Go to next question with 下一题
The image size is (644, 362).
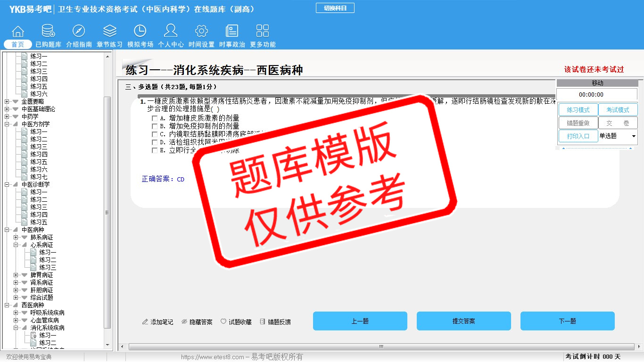coord(568,321)
